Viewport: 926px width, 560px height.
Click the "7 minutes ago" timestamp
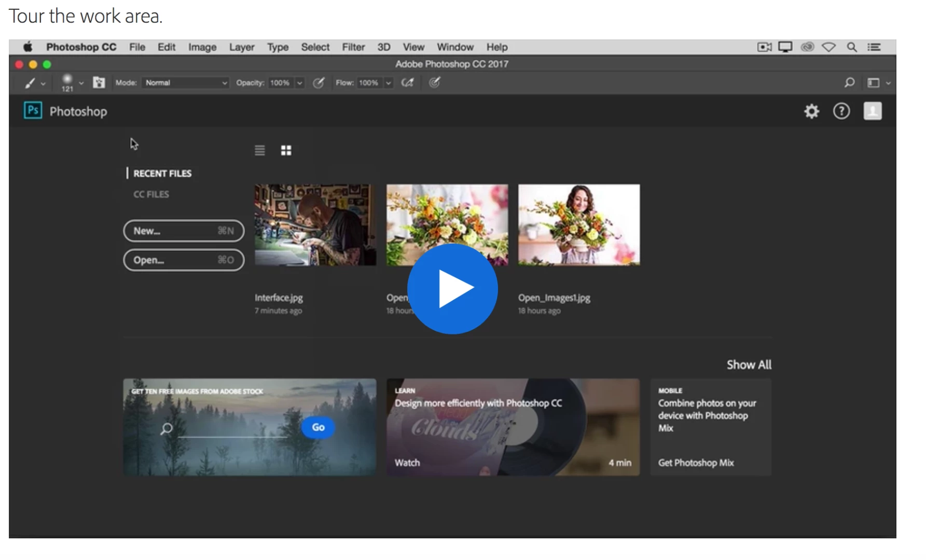point(278,311)
